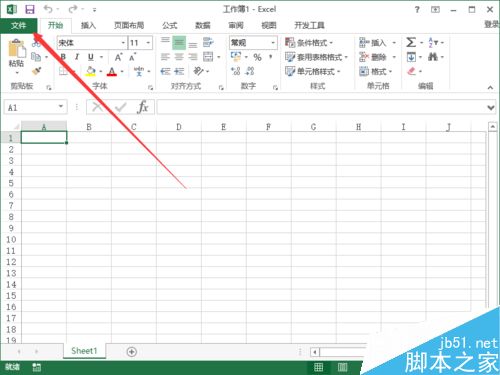Click the accounting number format icon
Viewport: 500px width, 375px height.
[x=236, y=57]
